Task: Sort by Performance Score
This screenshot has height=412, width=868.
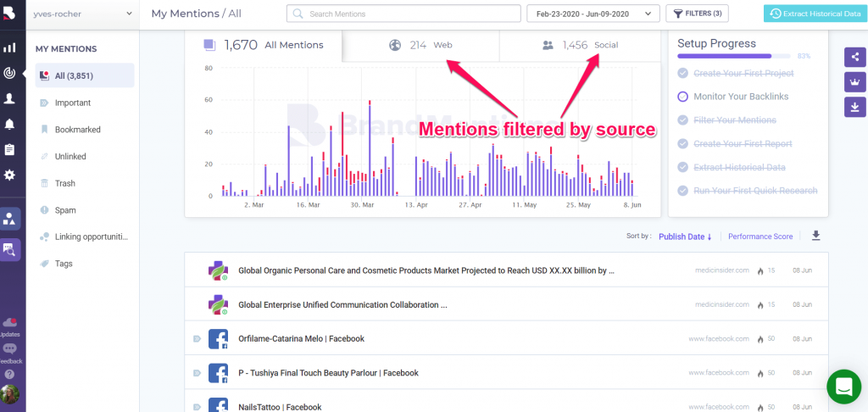Action: (760, 237)
